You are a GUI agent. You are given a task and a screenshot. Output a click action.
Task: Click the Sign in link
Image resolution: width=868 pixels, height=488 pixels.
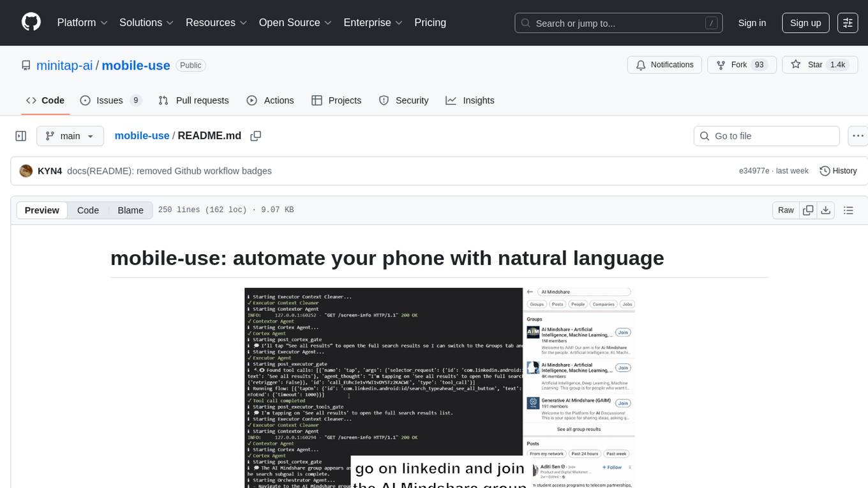tap(752, 23)
